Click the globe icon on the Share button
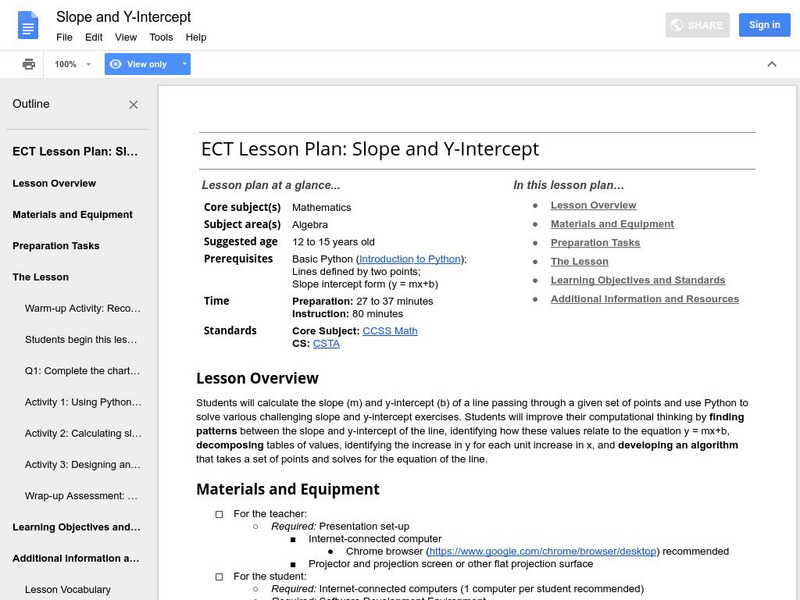This screenshot has height=600, width=800. pos(677,25)
